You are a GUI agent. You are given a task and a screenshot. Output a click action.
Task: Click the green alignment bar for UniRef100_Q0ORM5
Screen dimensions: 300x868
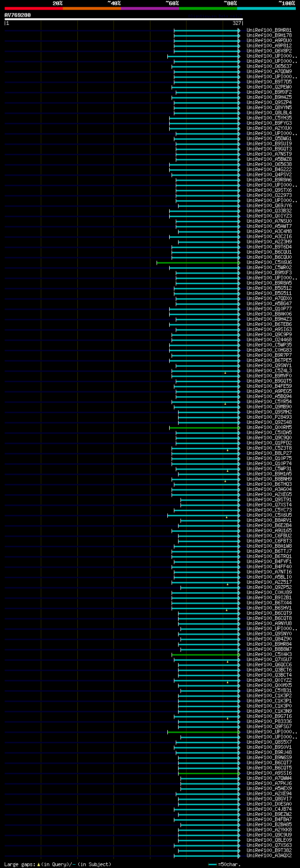pos(204,428)
